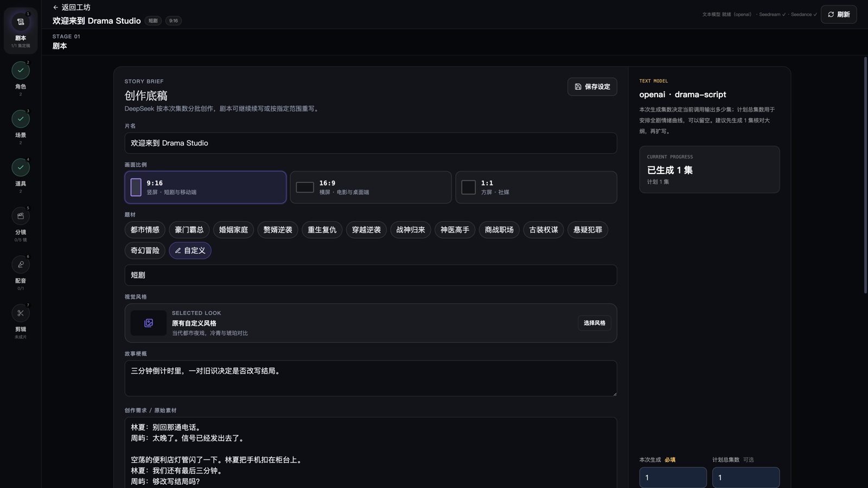Click the custom genre field containing 短剧
The height and width of the screenshot is (488, 868).
(371, 275)
